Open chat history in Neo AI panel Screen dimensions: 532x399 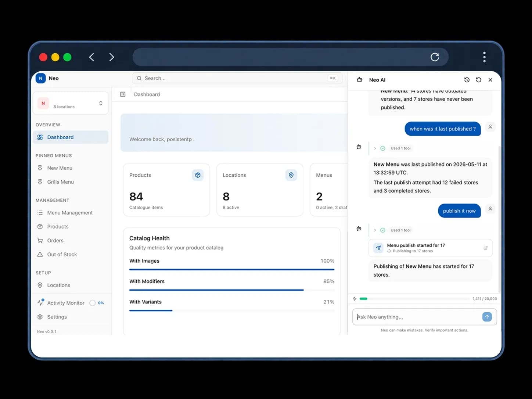point(467,80)
